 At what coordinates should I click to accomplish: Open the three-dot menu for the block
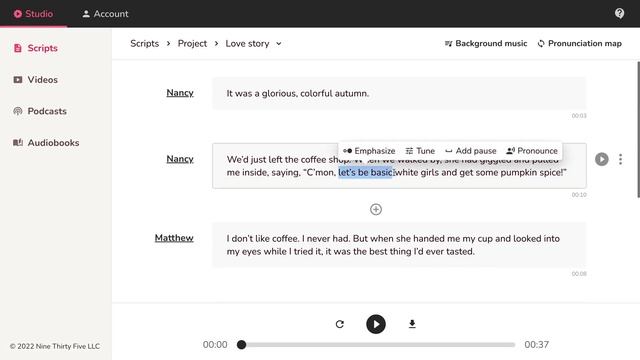tap(620, 159)
